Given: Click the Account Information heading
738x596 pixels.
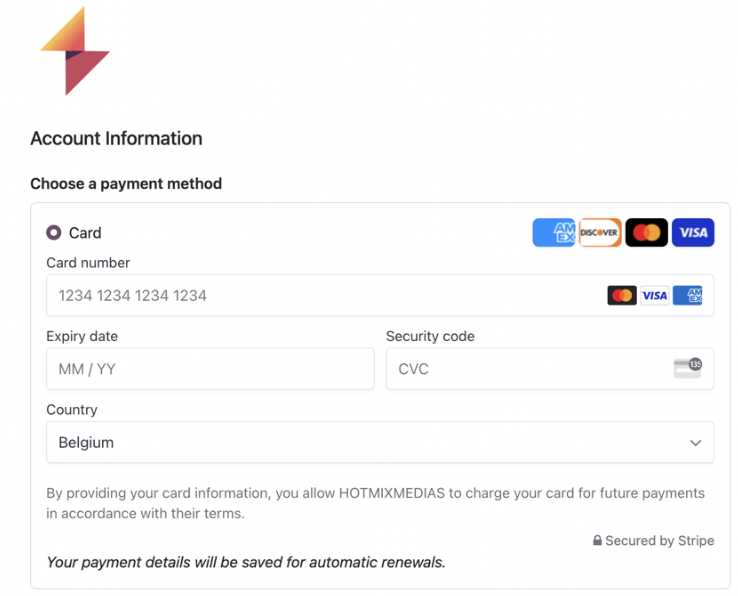Looking at the screenshot, I should click(x=116, y=138).
